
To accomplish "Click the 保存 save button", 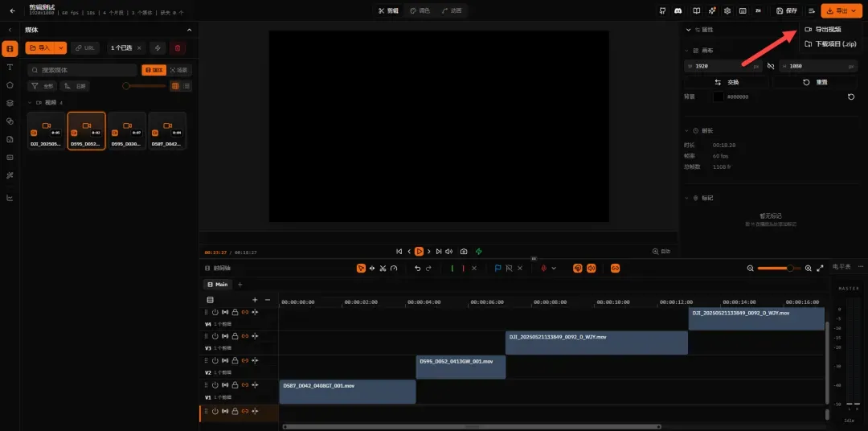I will coord(787,10).
